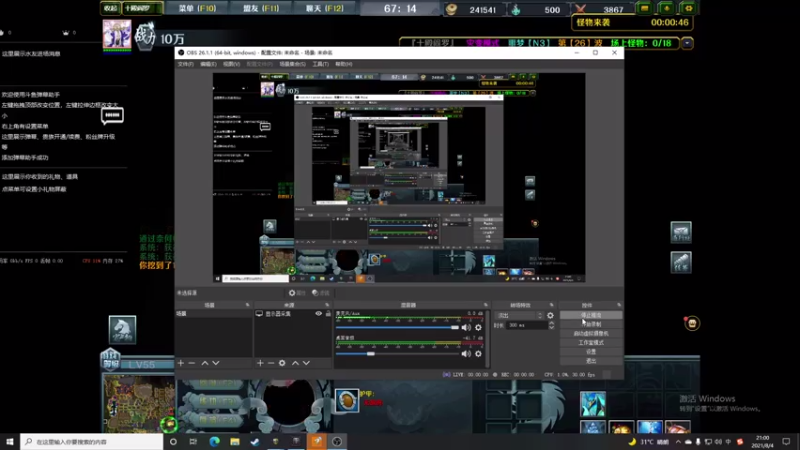Open the View menu in OBS
800x450 pixels.
[231, 64]
